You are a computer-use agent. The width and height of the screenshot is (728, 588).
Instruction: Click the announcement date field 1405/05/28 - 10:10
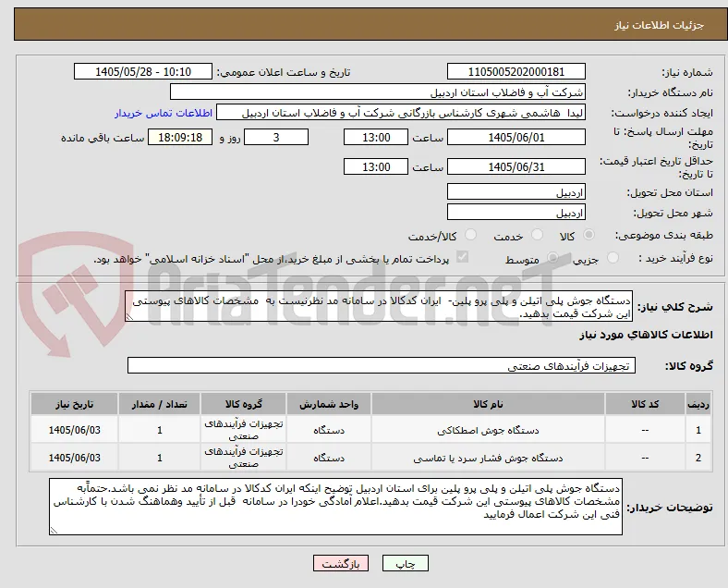click(143, 72)
